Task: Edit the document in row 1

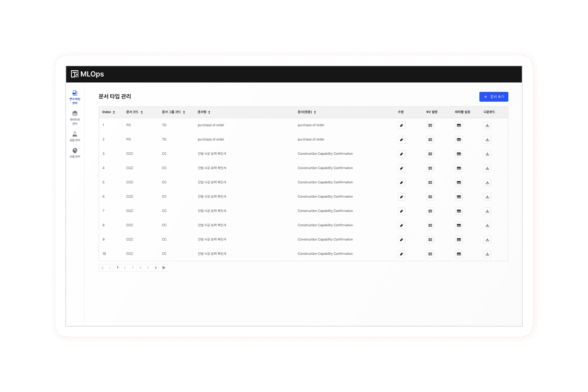Action: coord(402,125)
